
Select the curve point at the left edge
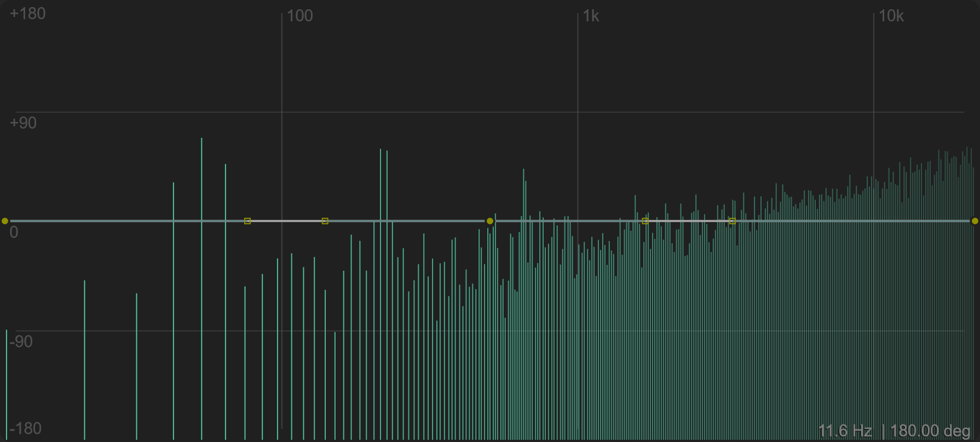5,221
